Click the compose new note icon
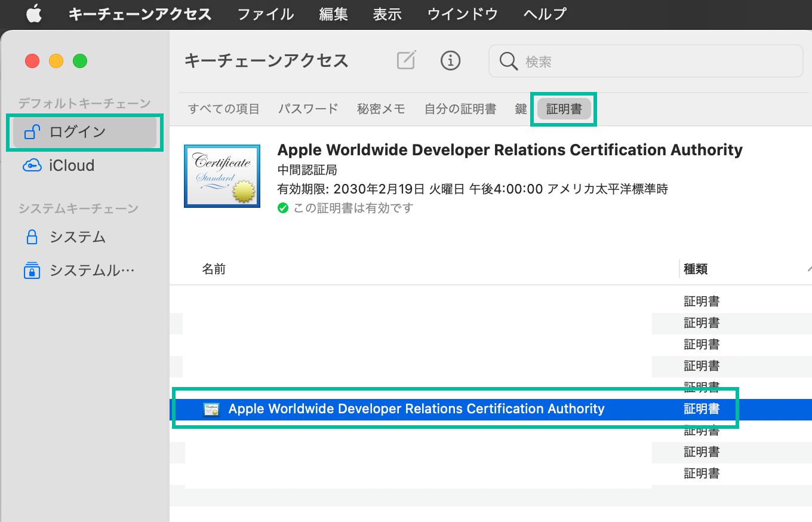The width and height of the screenshot is (812, 522). [x=406, y=60]
